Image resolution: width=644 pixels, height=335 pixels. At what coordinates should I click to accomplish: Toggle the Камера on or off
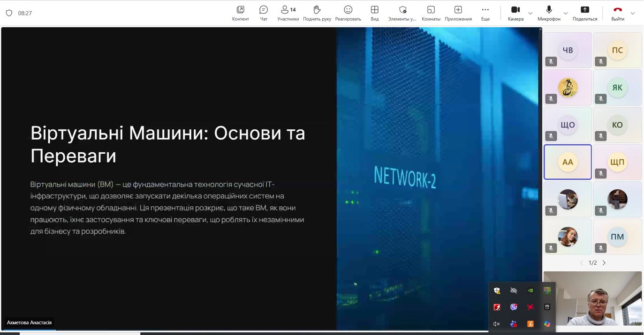click(x=515, y=13)
